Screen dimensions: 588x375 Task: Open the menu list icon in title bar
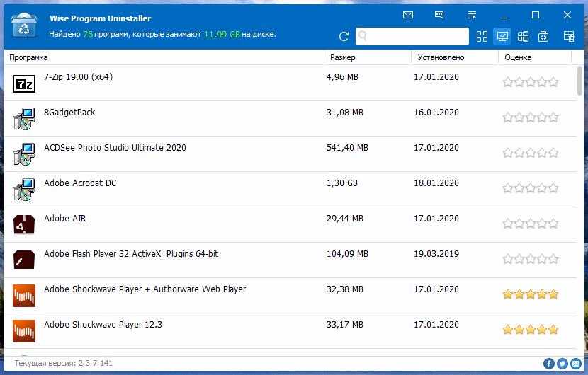(472, 15)
